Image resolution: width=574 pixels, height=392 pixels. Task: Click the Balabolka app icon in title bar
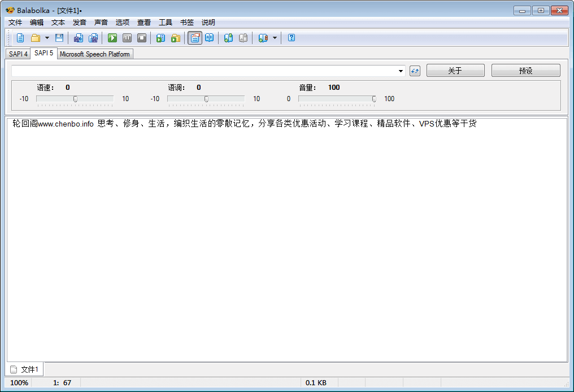click(x=10, y=10)
